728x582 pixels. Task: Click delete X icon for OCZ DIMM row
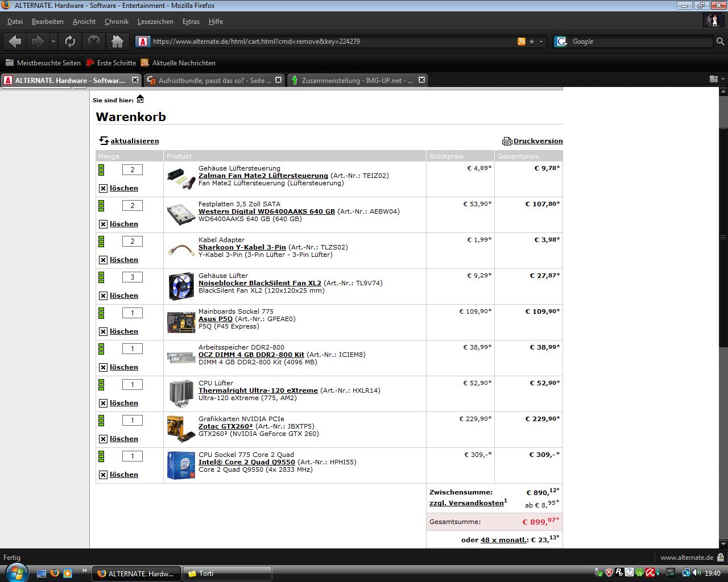point(103,367)
